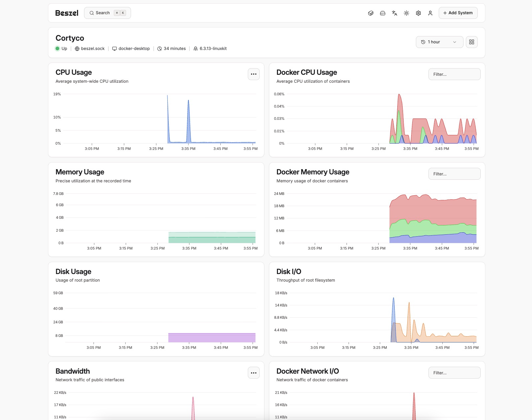
Task: Click the '0.06%' Docker CPU axis label
Action: click(279, 94)
